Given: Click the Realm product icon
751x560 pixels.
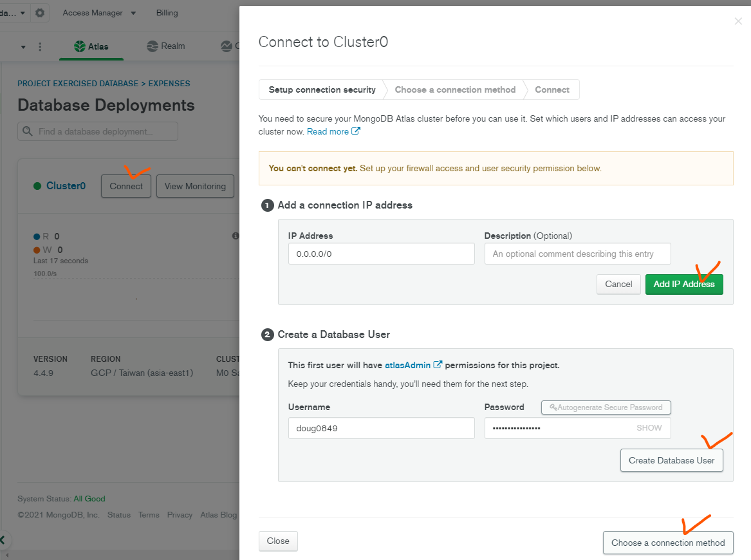Looking at the screenshot, I should (153, 46).
